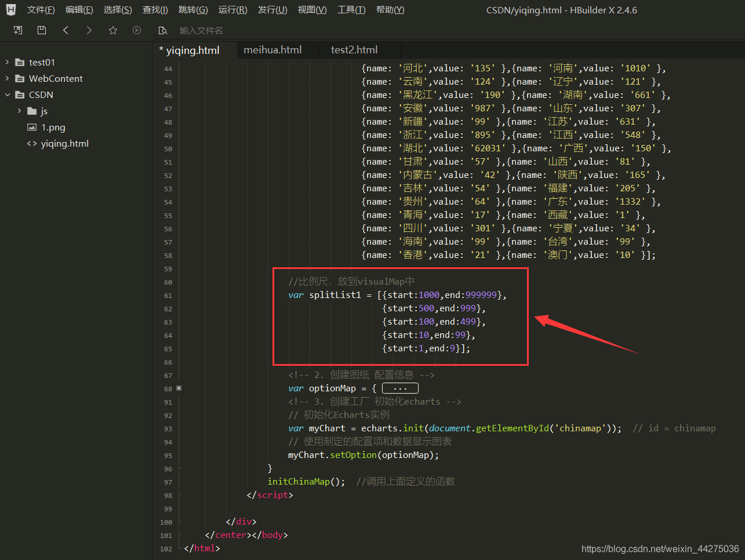Open the 帮助(Y) menu

(390, 10)
